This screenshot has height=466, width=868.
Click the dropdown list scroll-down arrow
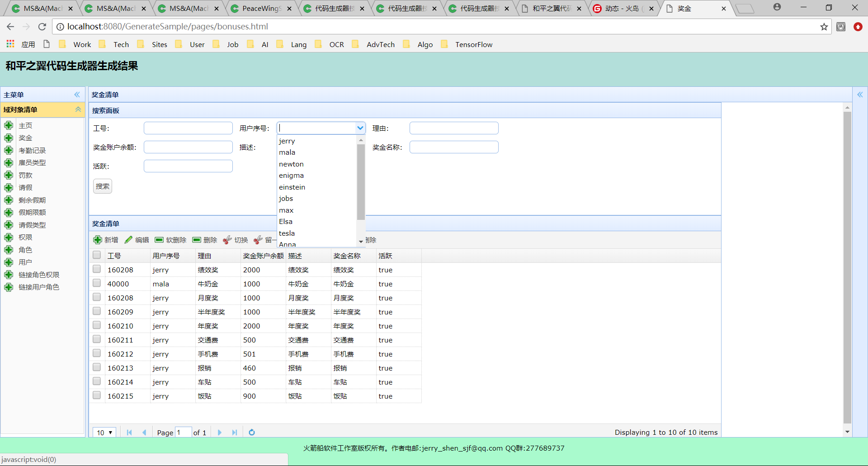(x=361, y=242)
